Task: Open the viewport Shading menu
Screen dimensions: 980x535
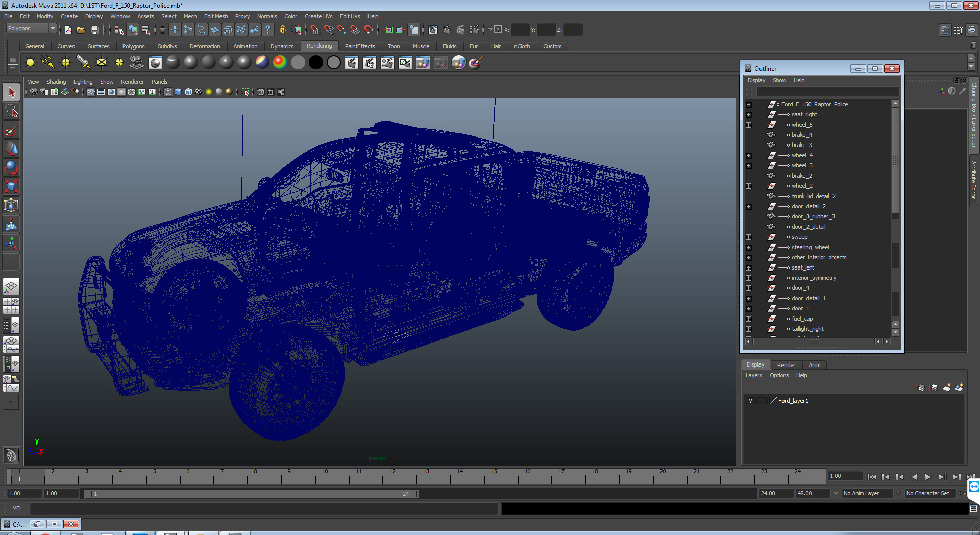Action: [x=56, y=82]
